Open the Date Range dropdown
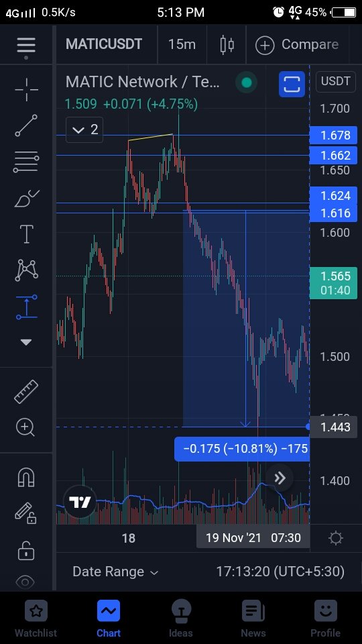The image size is (362, 644). coord(115,572)
